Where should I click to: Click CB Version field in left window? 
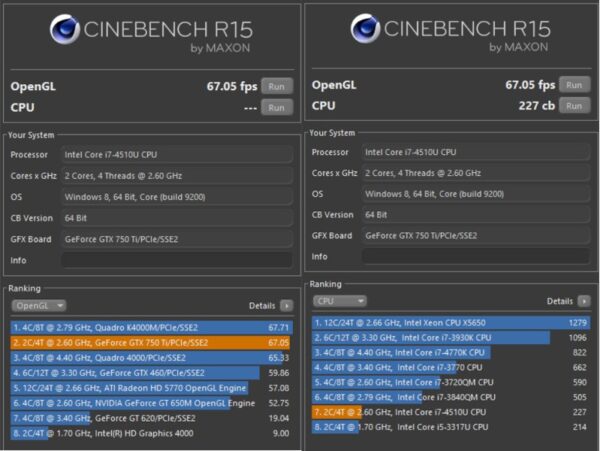click(177, 218)
